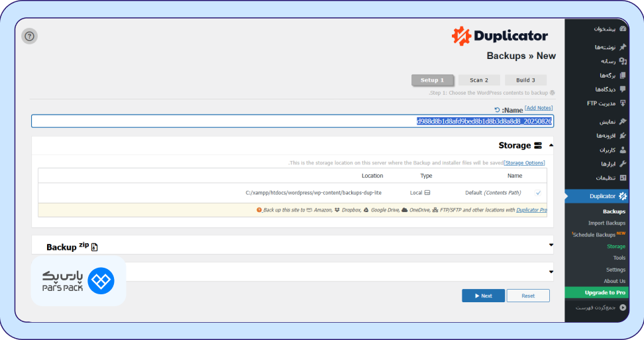Open the Settings submenu item
The image size is (644, 340).
(x=616, y=270)
